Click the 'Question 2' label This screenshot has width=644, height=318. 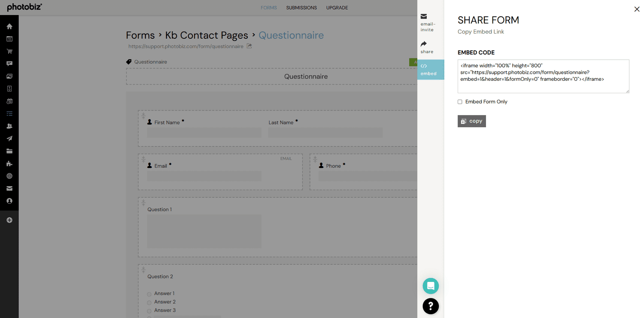(x=160, y=276)
